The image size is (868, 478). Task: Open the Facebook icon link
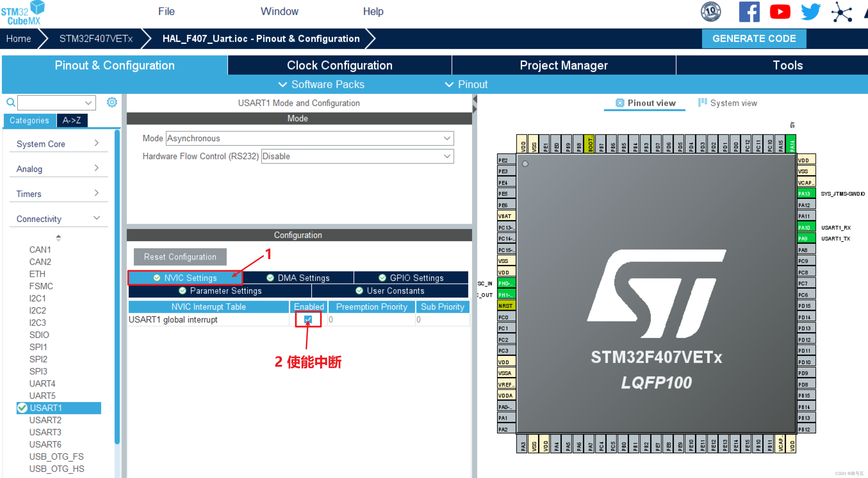[749, 12]
